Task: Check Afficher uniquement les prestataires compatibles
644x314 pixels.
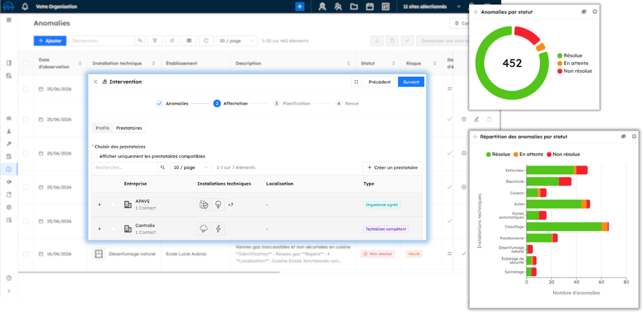Action: (95, 156)
